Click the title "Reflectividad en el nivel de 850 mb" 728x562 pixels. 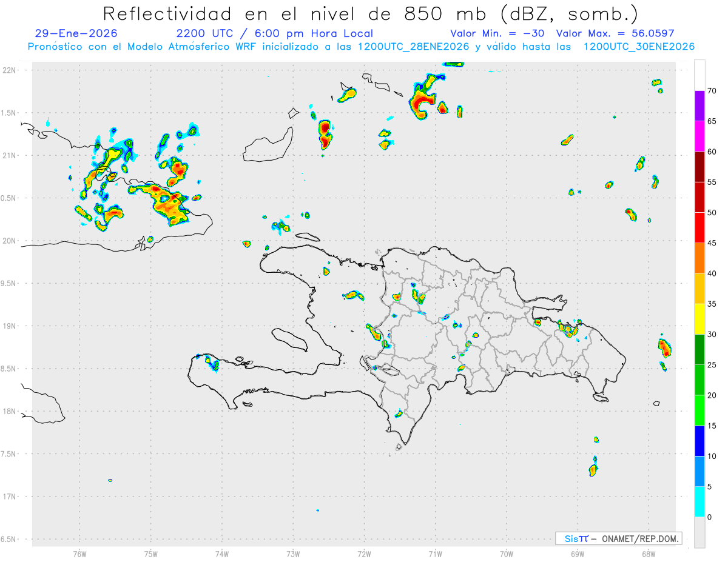(297, 13)
